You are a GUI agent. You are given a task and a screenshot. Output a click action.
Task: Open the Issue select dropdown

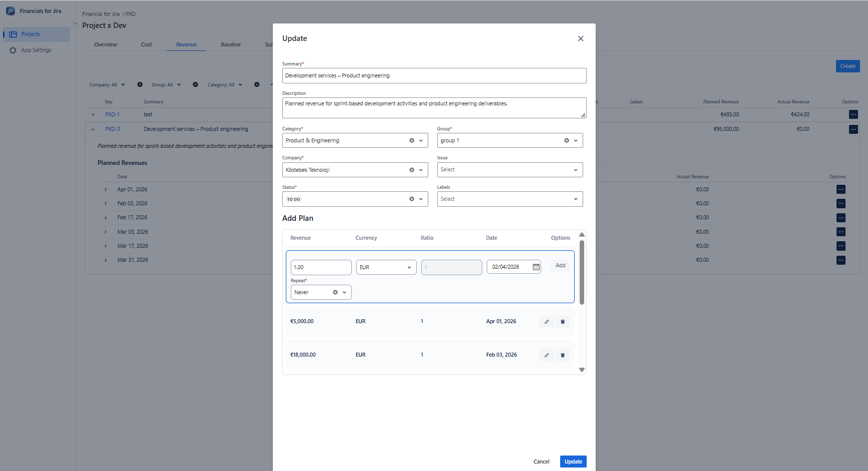coord(510,170)
